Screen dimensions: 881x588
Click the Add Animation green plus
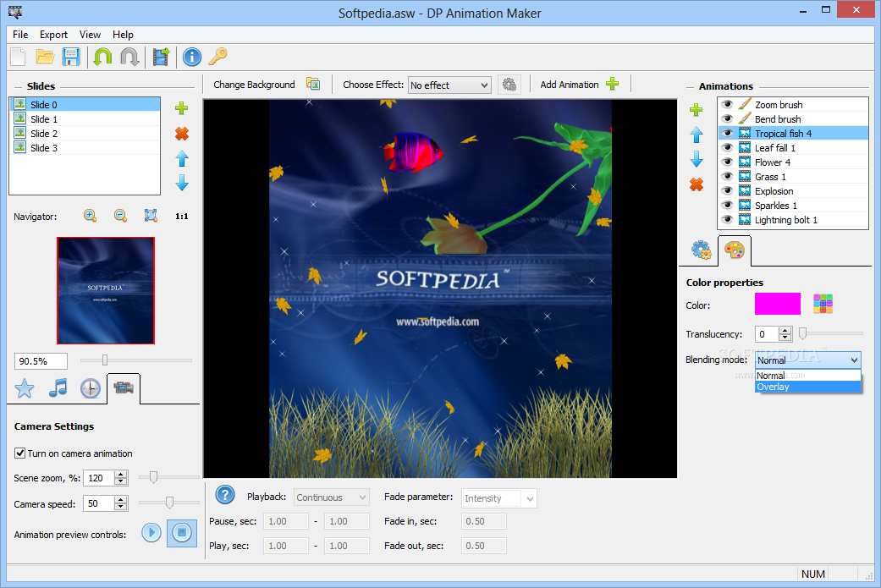coord(613,85)
